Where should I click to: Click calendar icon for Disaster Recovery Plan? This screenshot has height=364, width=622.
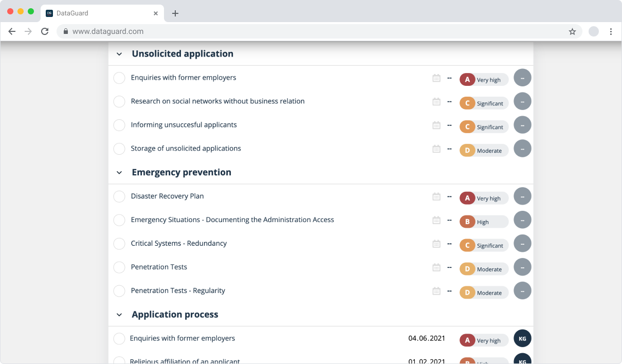436,196
